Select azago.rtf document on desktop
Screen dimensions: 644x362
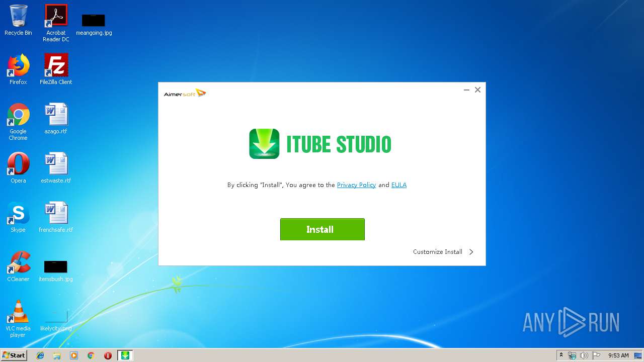coord(56,119)
